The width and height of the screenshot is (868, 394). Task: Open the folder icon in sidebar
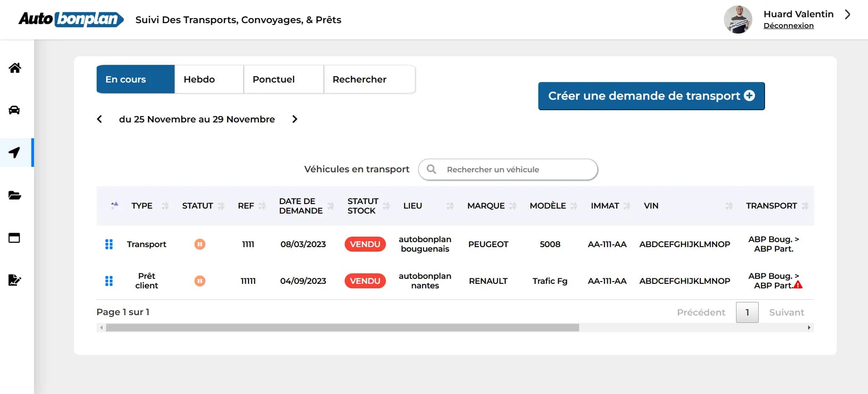15,195
